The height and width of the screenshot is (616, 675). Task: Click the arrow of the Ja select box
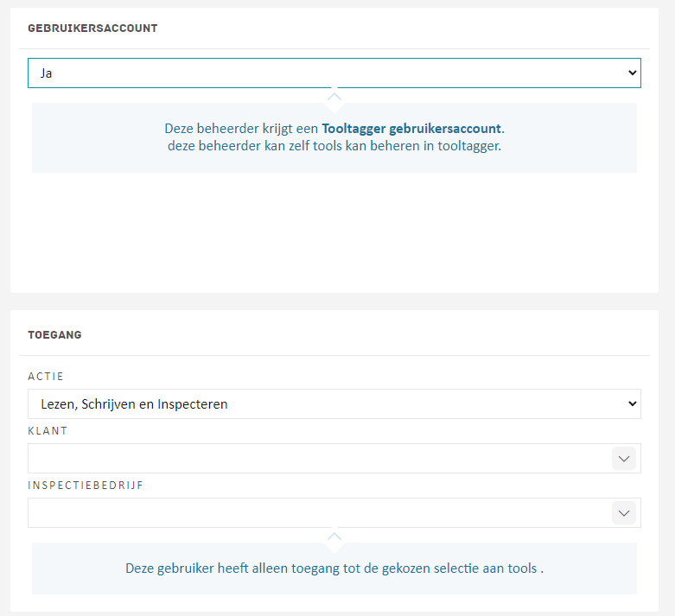point(632,73)
